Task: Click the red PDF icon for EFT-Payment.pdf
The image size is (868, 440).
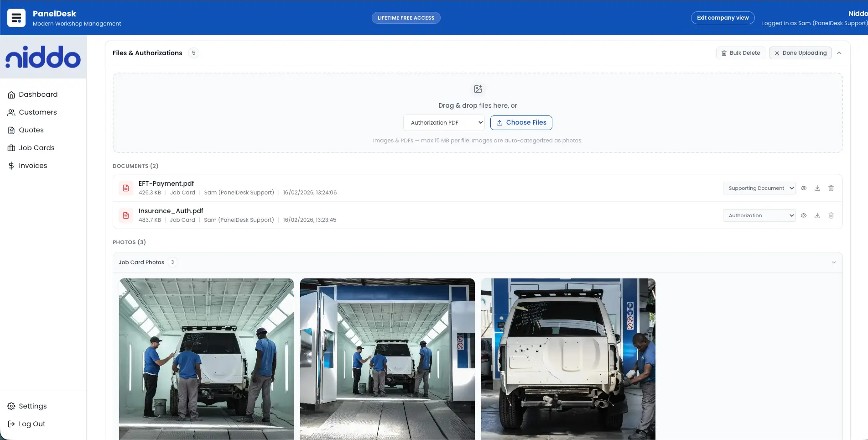Action: click(x=126, y=188)
